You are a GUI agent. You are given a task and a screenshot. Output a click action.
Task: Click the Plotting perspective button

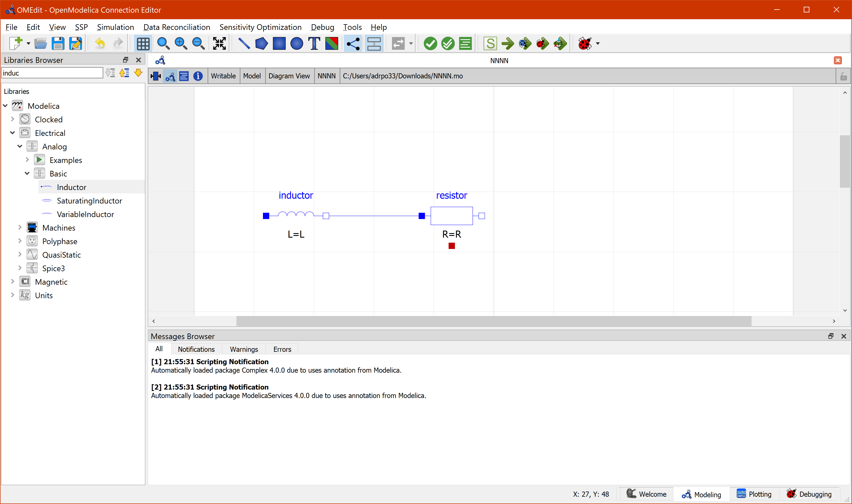coord(754,494)
